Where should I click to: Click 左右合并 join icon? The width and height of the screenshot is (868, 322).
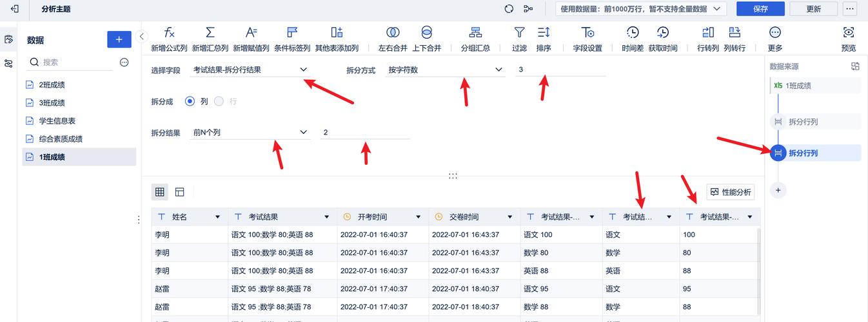[393, 32]
